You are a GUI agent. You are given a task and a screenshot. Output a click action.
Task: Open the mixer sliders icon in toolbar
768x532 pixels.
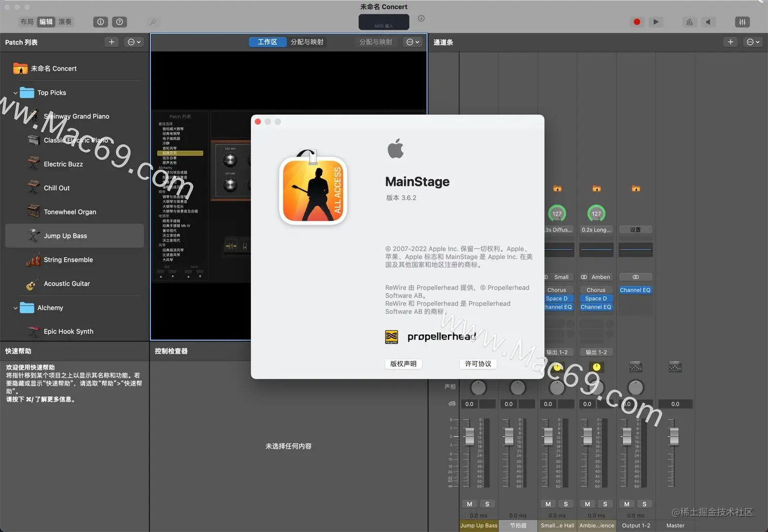pyautogui.click(x=742, y=22)
